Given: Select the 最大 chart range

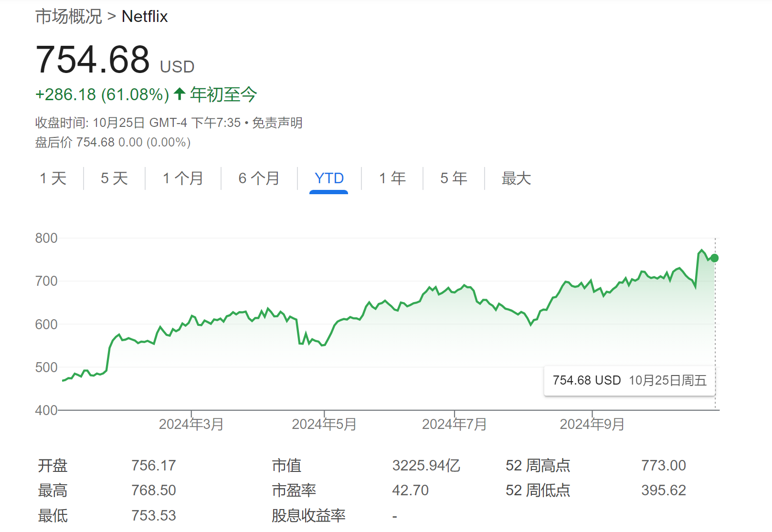Looking at the screenshot, I should (x=516, y=178).
